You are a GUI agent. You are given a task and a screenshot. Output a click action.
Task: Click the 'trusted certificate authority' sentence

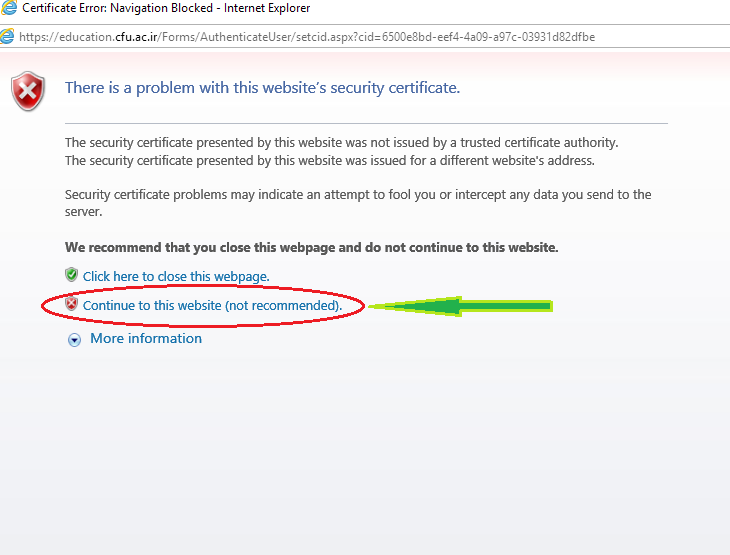pyautogui.click(x=341, y=143)
